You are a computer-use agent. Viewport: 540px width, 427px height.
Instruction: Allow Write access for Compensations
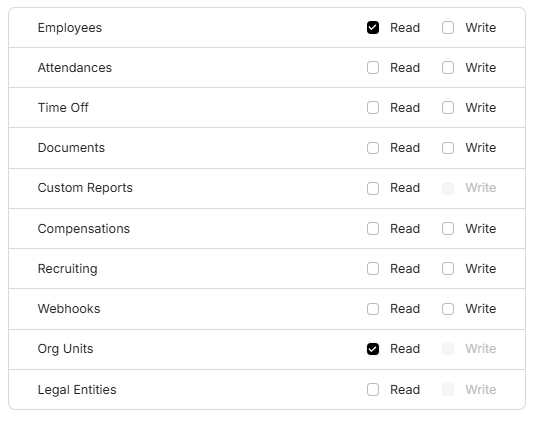(x=448, y=229)
